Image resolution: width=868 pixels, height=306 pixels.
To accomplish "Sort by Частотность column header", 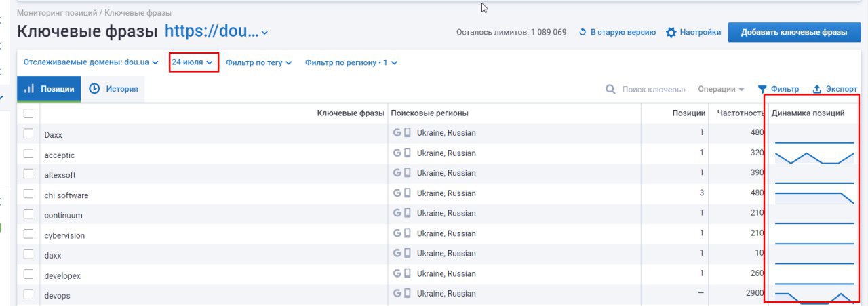I will pos(741,113).
